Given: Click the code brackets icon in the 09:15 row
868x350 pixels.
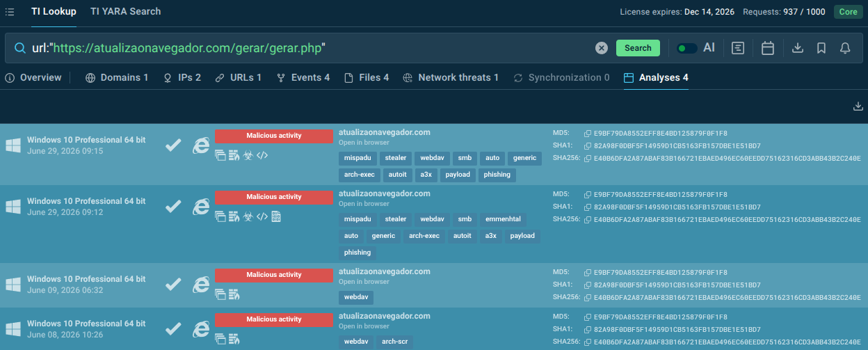Looking at the screenshot, I should pyautogui.click(x=262, y=155).
